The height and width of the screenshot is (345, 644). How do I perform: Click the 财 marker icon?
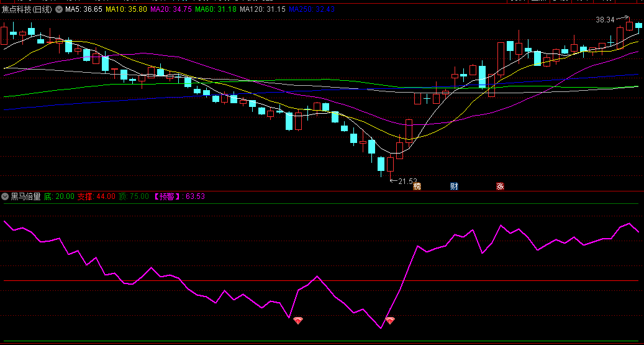click(x=454, y=186)
